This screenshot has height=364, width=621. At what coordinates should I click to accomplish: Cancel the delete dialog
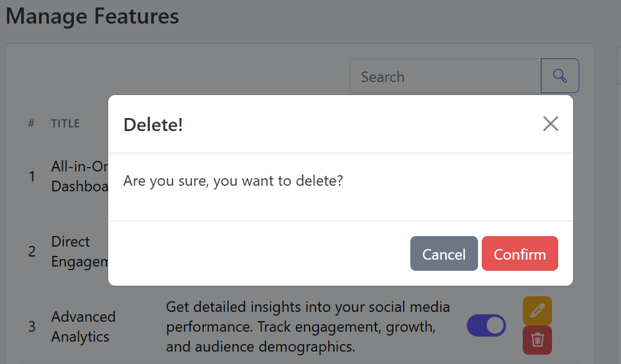(444, 253)
